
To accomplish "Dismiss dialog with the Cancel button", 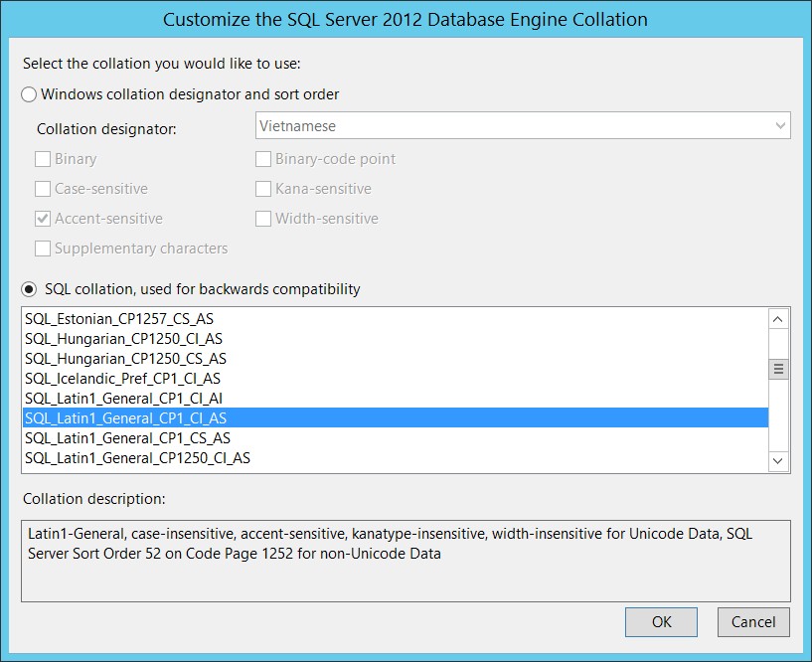I will tap(753, 622).
